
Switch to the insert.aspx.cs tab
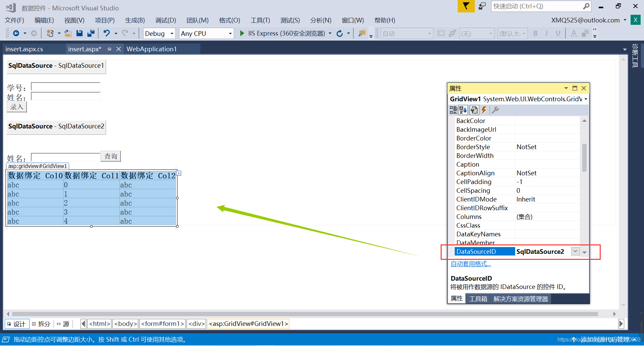point(24,49)
